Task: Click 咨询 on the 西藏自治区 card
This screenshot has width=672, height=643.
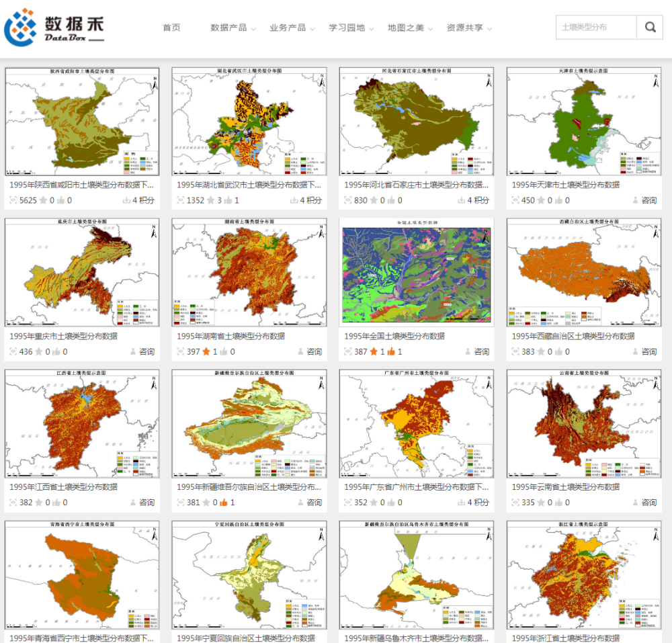Action: pos(649,351)
